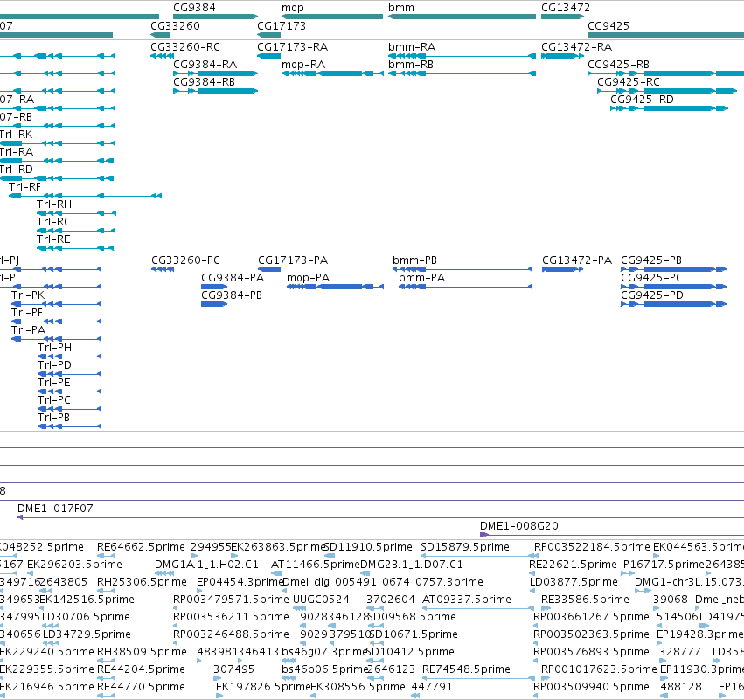744x700 pixels.
Task: Select protein label CG17173-PA
Action: pos(293,260)
